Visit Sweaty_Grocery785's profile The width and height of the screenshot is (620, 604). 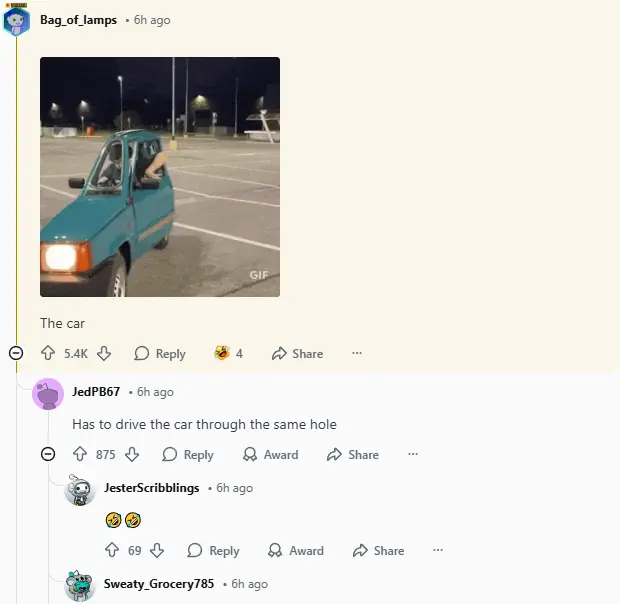point(159,584)
